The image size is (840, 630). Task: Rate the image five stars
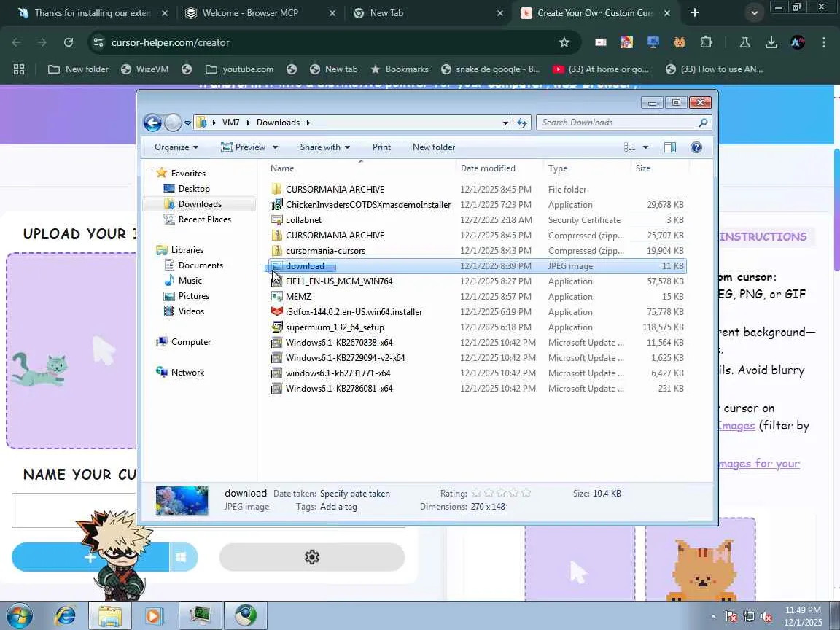[x=526, y=494]
